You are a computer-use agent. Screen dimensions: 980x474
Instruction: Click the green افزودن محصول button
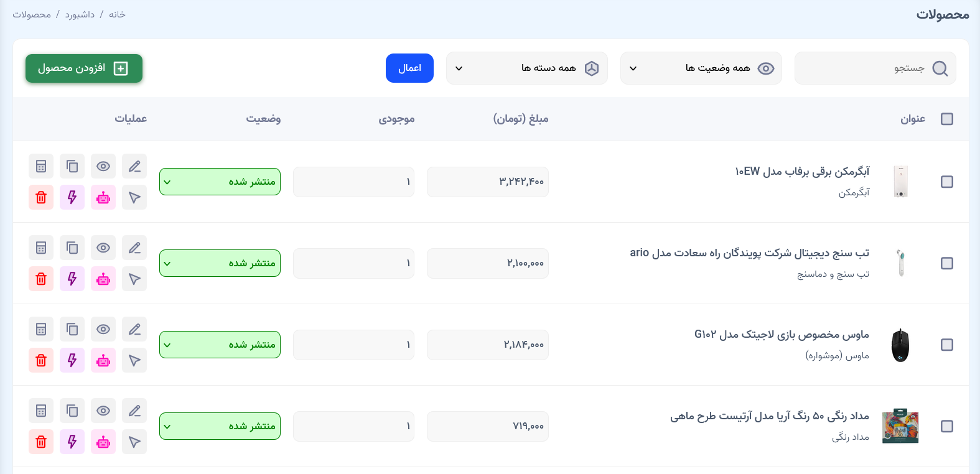pyautogui.click(x=84, y=68)
